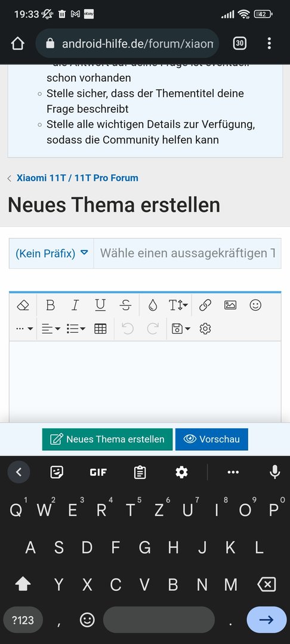
Task: Apply strikethrough formatting icon
Action: (126, 305)
